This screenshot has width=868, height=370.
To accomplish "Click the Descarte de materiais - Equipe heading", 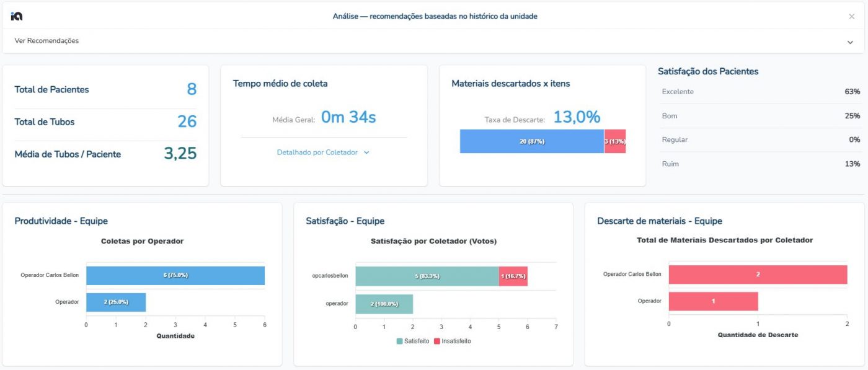I will pos(660,221).
